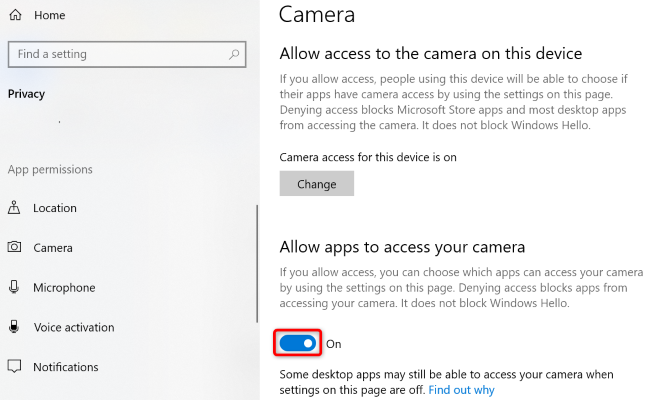Viewport: 650px width, 400px height.
Task: Open the 'Find out why' link
Action: tap(461, 390)
